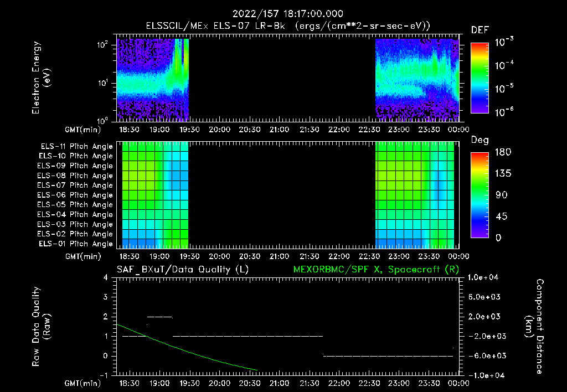The width and height of the screenshot is (567, 392).
Task: Click the long data quality segment at level 1 ending near 21:45
Action: click(x=248, y=336)
